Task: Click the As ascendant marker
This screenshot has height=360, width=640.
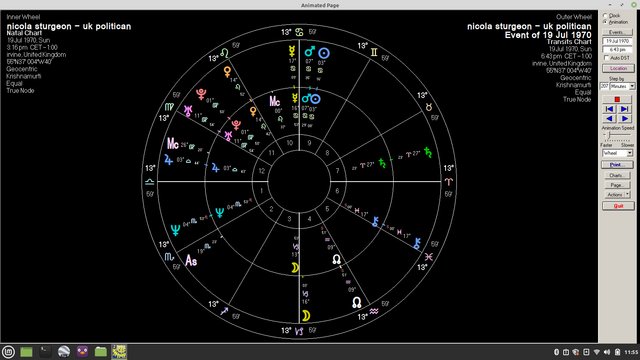Action: (191, 260)
